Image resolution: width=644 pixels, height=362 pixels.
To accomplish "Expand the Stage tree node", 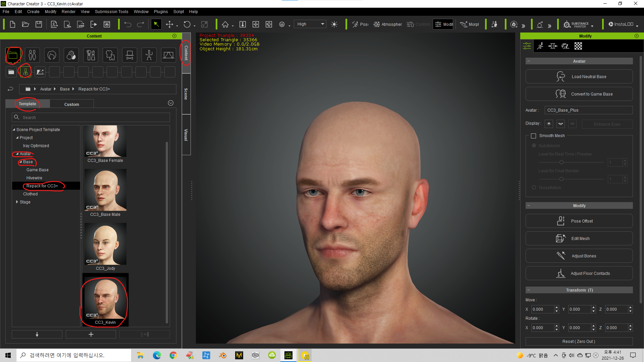I will point(17,202).
